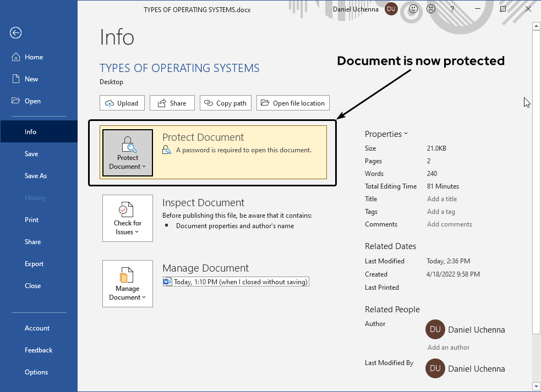Open file location of the document
Viewport: 541px width, 392px height.
pos(293,103)
